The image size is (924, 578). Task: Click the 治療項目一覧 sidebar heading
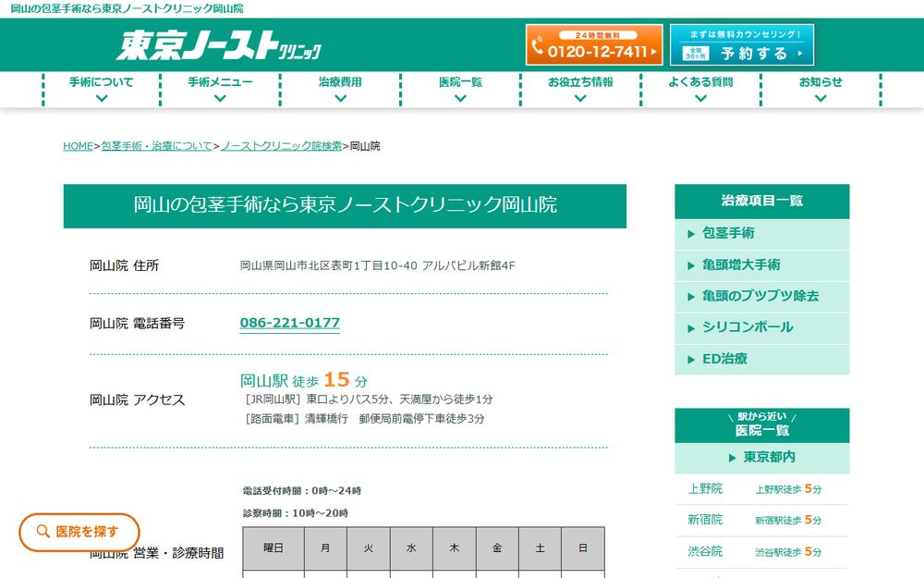(762, 201)
